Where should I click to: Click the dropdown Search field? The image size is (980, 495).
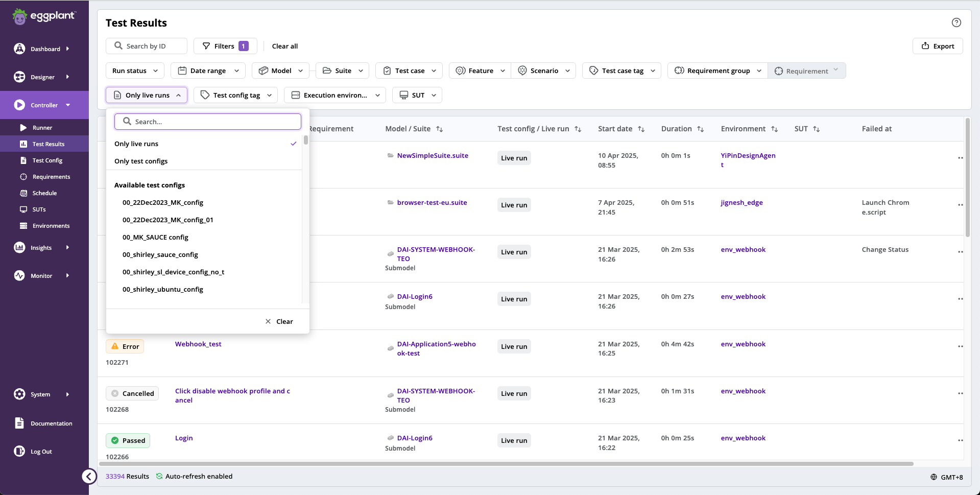208,122
